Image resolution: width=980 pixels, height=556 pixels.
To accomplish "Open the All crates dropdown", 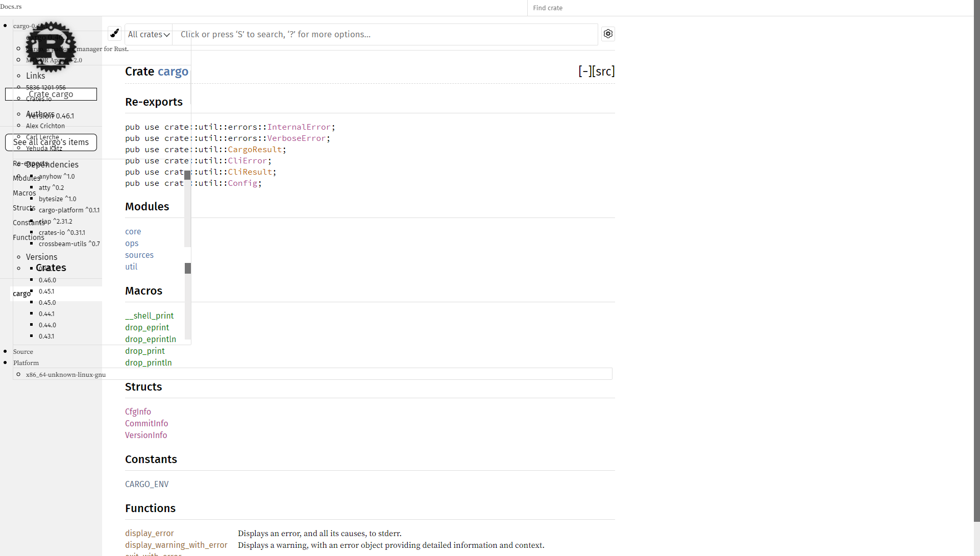I will [x=149, y=34].
